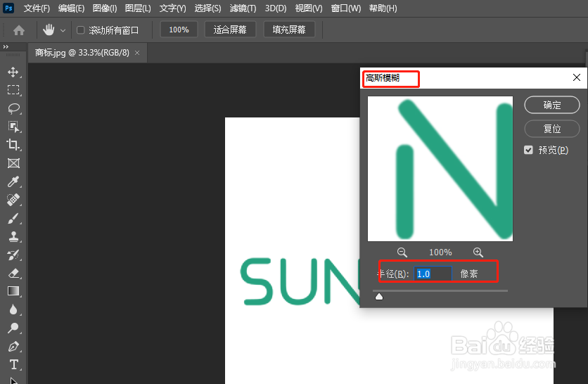Click the 高斯模糊 dialog title
This screenshot has width=588, height=384.
point(383,78)
